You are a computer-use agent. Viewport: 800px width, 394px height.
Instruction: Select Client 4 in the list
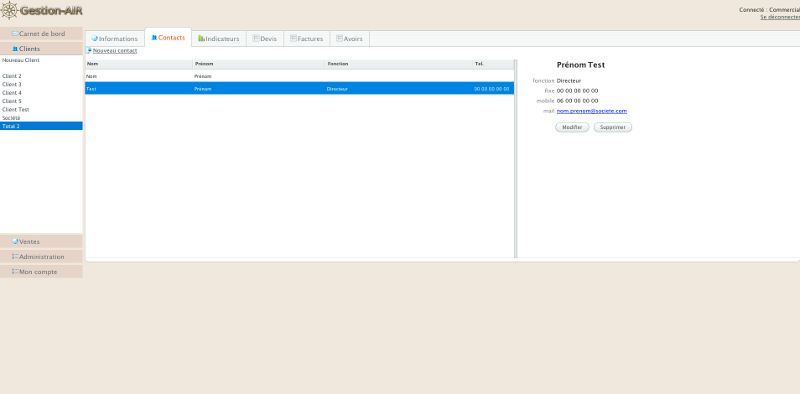pos(41,93)
